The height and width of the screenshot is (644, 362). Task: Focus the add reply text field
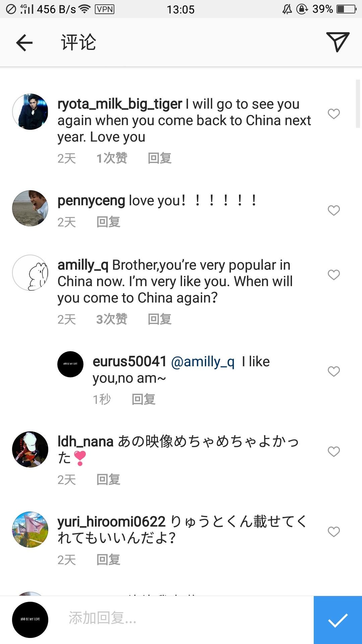pos(181,618)
